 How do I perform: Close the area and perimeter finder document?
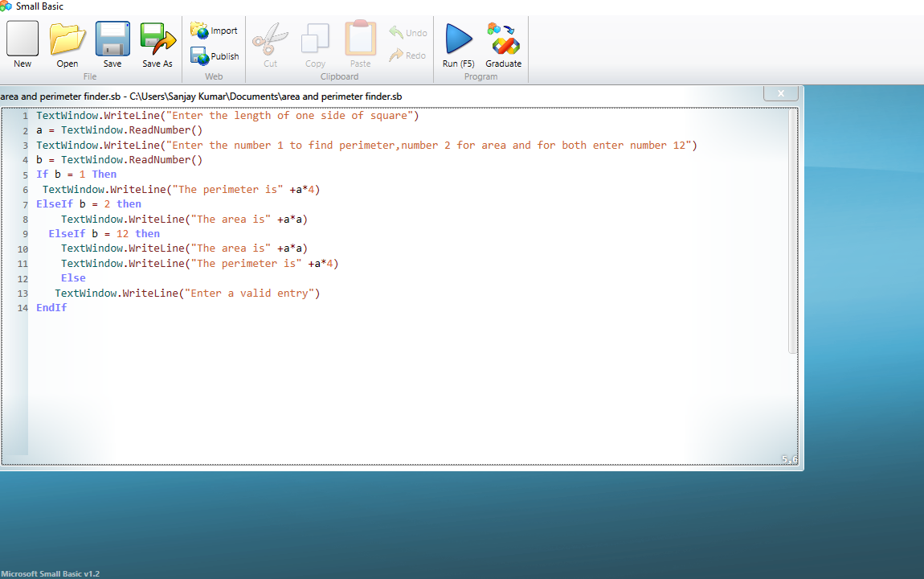tap(780, 92)
